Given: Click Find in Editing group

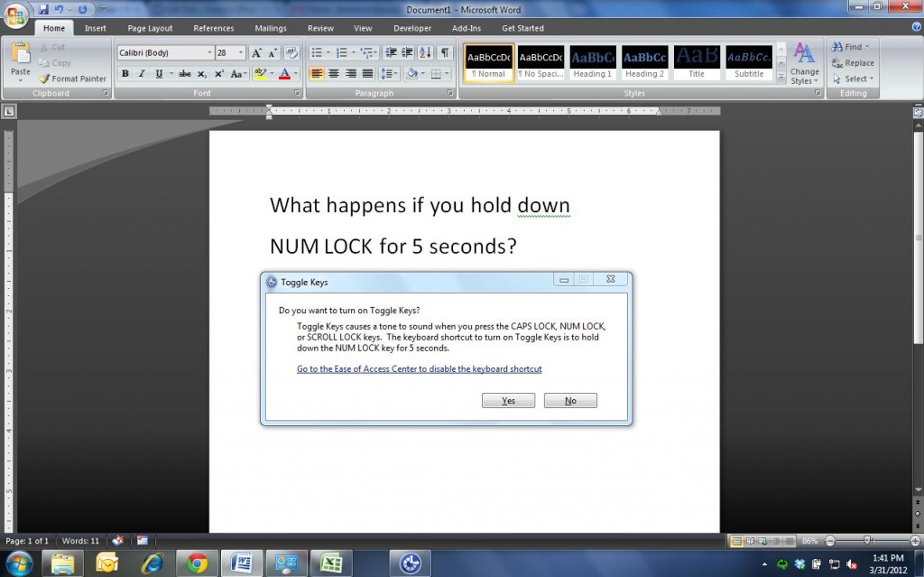Looking at the screenshot, I should [848, 47].
